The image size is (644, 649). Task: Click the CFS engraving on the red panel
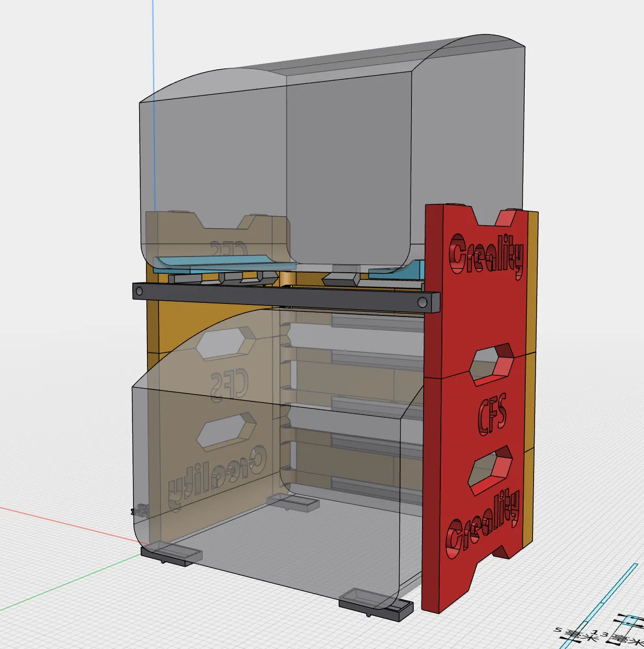click(x=492, y=414)
